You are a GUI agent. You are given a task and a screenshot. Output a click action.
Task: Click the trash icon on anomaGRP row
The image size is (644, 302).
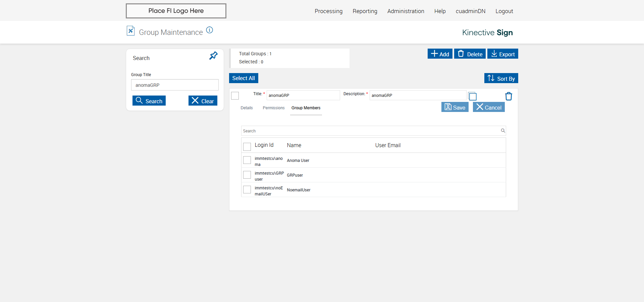tap(508, 97)
